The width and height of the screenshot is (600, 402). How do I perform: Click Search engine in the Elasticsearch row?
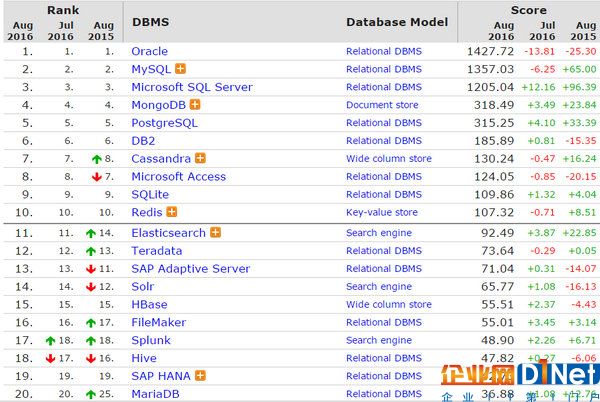click(379, 233)
